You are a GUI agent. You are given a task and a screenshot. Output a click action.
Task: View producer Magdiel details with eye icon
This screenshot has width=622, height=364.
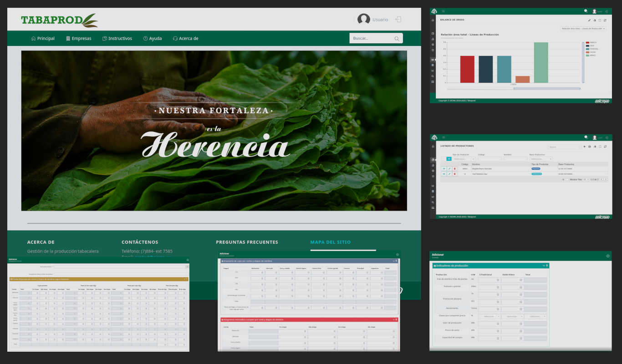point(444,169)
